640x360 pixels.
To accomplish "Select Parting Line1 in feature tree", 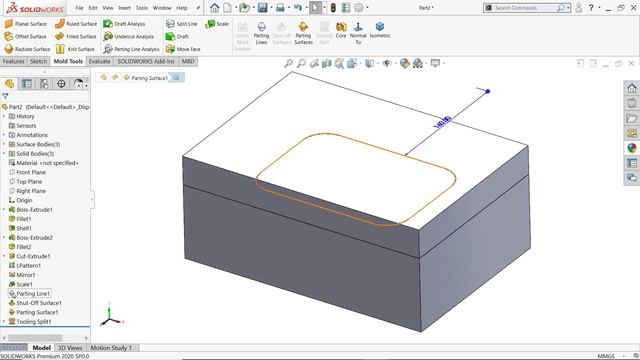I will click(29, 293).
